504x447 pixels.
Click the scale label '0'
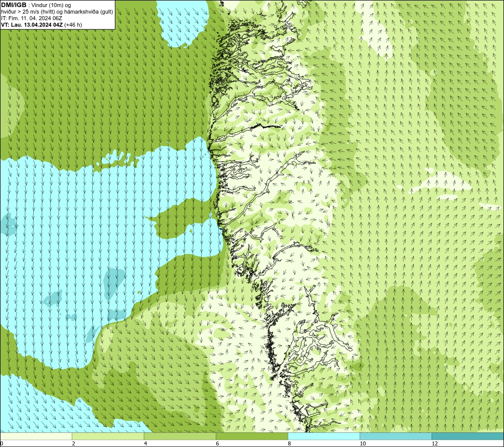coord(2,443)
